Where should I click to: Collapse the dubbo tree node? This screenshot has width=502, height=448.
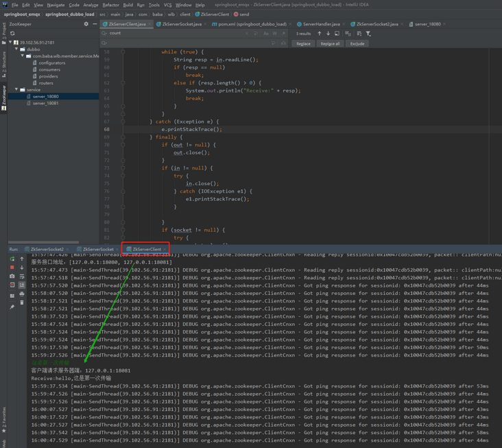click(16, 49)
